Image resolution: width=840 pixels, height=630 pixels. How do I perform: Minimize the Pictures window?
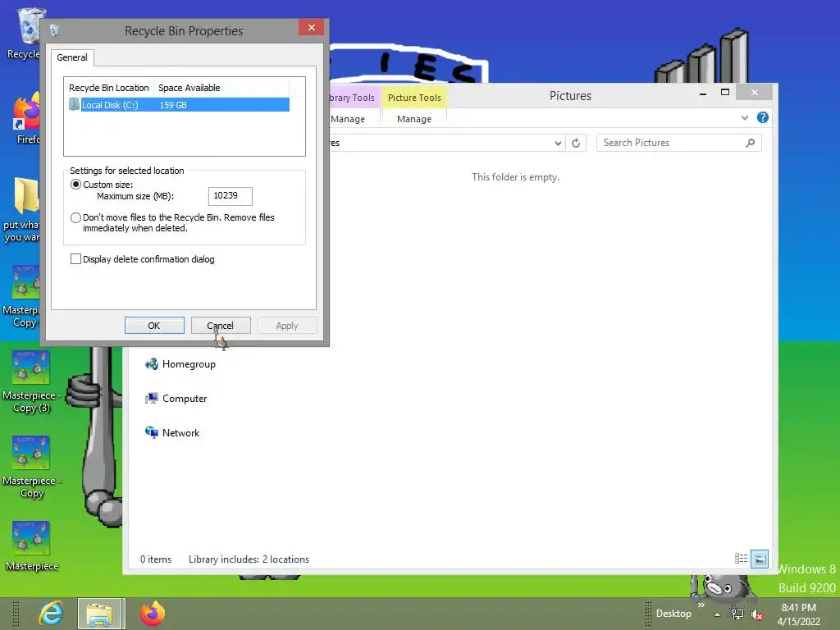[x=703, y=94]
